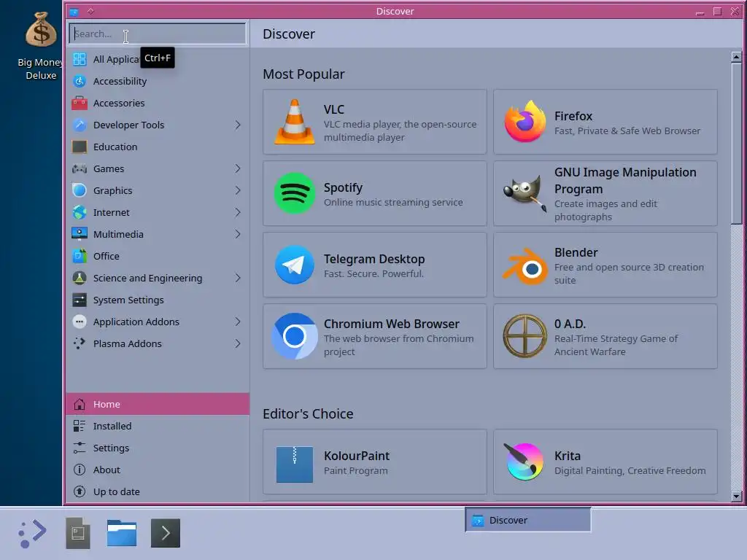The width and height of the screenshot is (747, 560).
Task: Open the Telegram Desktop title
Action: click(x=374, y=259)
